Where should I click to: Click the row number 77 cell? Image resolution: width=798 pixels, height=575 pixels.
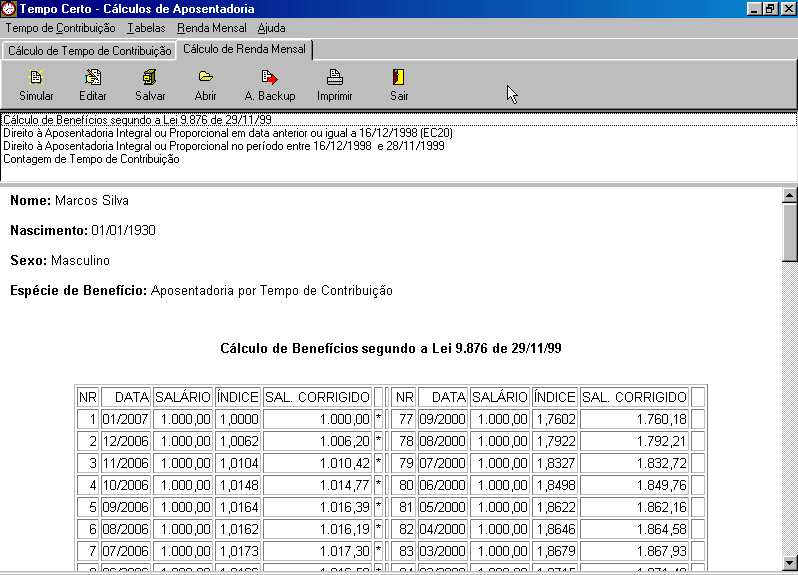(404, 419)
